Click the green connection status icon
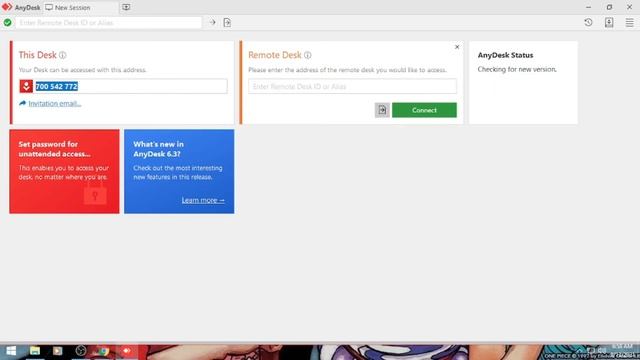640x360 pixels. [x=7, y=22]
